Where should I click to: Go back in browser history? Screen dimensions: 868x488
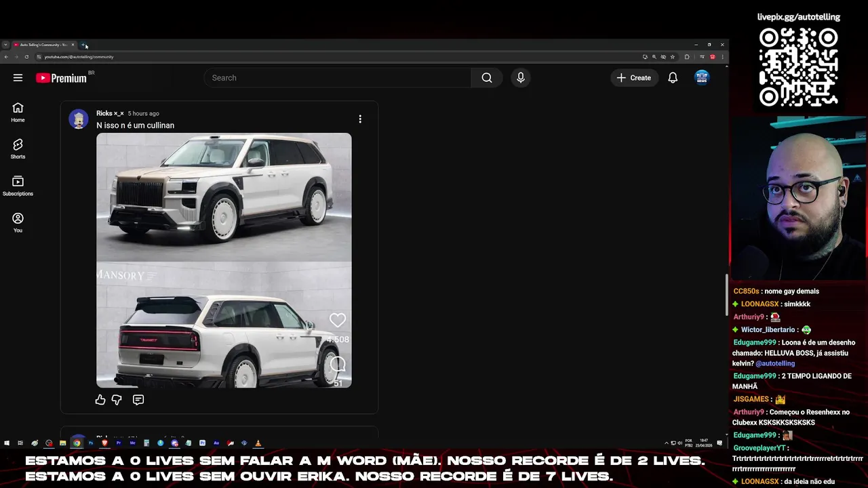click(x=6, y=57)
